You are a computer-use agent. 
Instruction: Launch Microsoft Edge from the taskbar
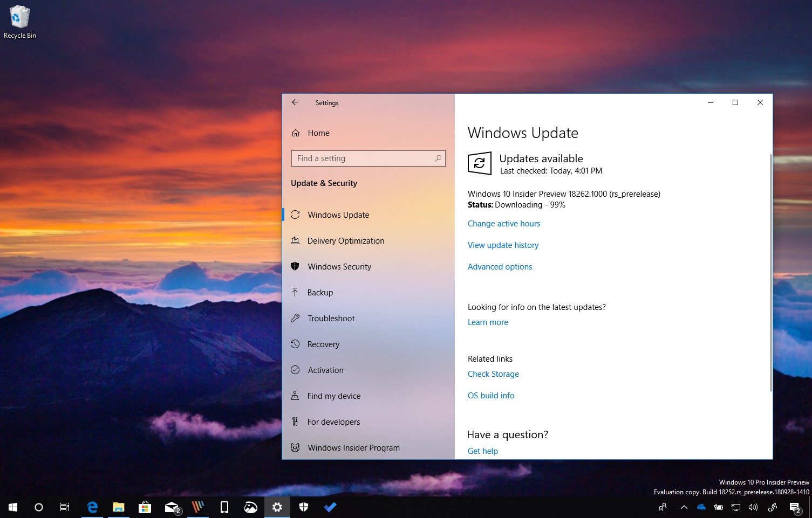(92, 507)
